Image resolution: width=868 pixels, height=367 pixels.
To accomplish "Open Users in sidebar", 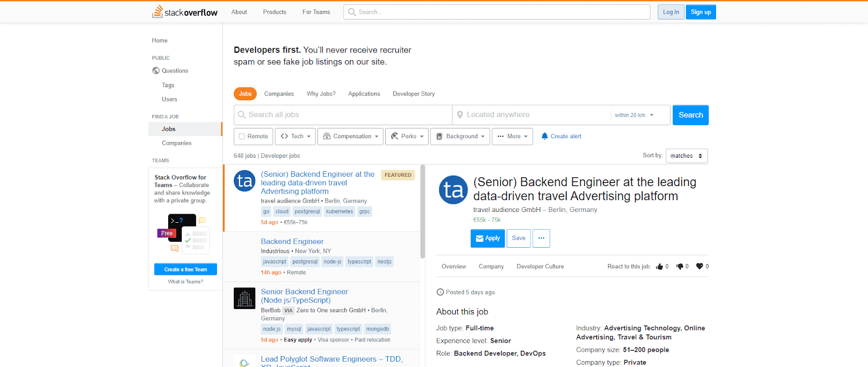I will 169,99.
